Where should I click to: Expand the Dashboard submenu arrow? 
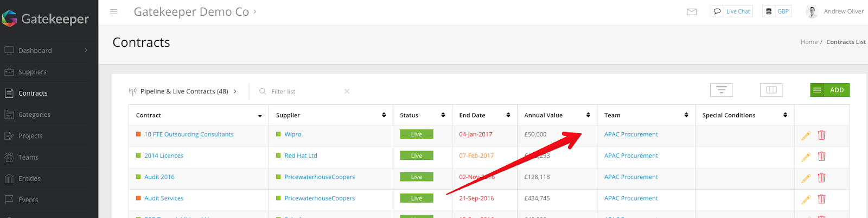[x=86, y=51]
